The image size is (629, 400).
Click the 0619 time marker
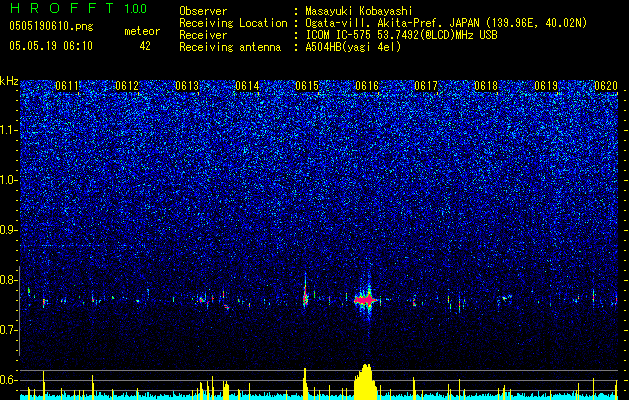click(x=546, y=86)
